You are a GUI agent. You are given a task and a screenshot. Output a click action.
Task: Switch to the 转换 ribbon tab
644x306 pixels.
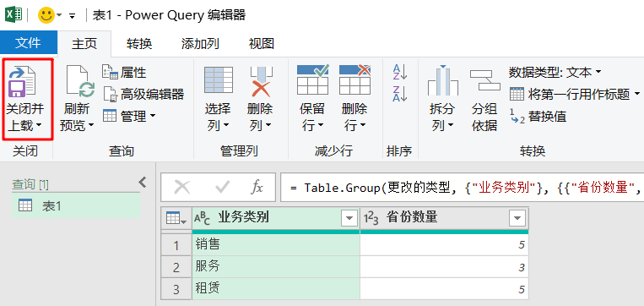(139, 43)
